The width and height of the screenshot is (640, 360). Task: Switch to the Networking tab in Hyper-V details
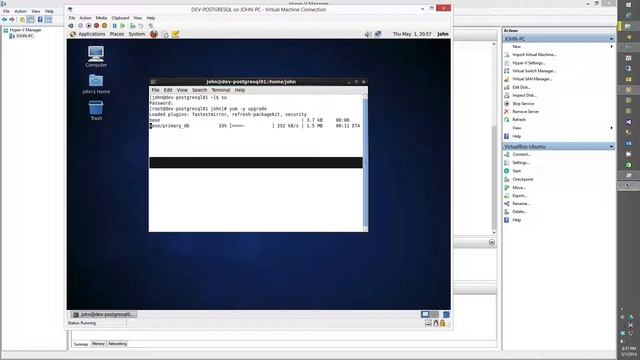pos(118,344)
